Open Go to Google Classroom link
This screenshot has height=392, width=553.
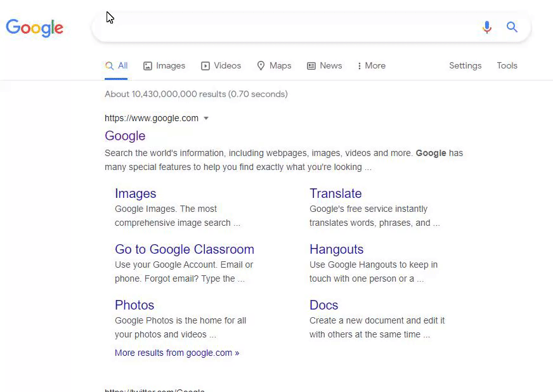(184, 249)
